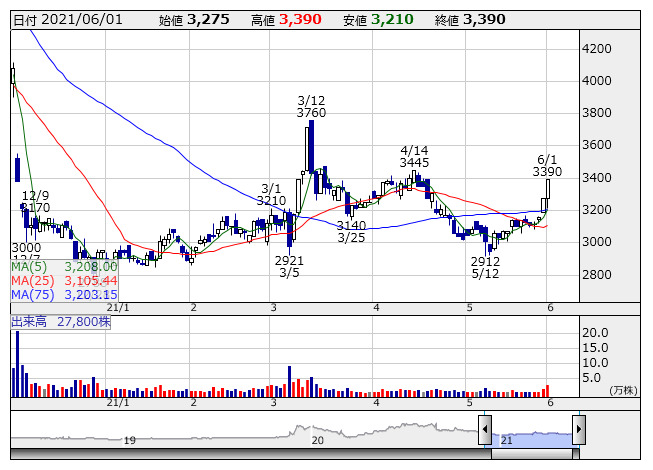Click the 21/1 label on price chart axis
This screenshot has width=653, height=470.
click(118, 308)
